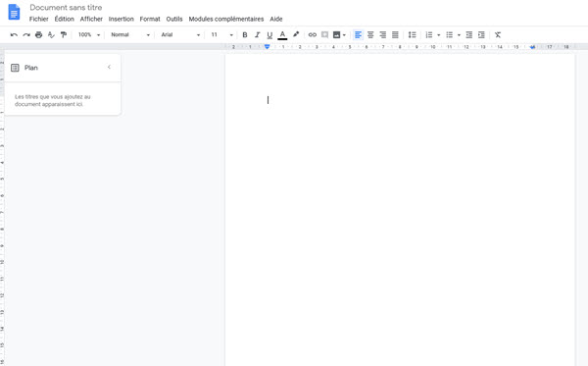The height and width of the screenshot is (366, 588).
Task: Open the line spacing options
Action: coord(413,35)
